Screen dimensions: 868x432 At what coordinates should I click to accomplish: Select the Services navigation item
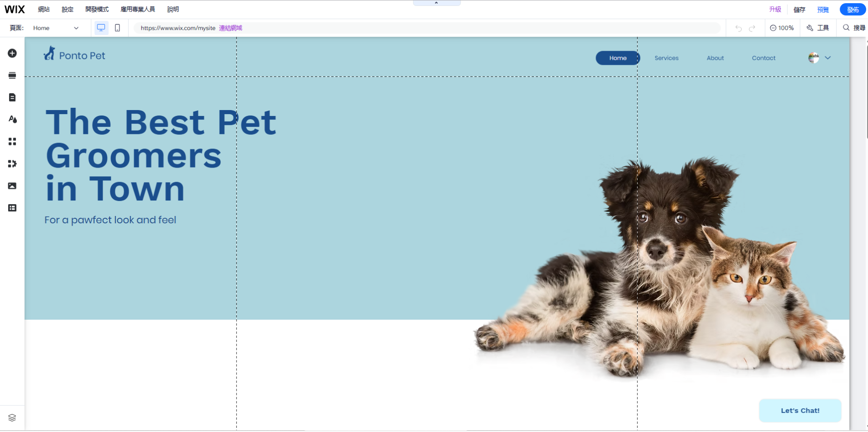(x=666, y=58)
